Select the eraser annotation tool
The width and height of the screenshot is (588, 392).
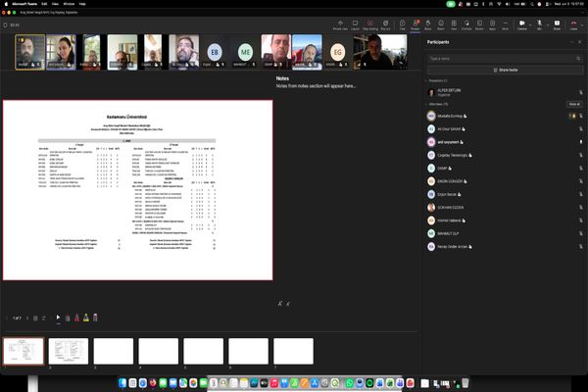[95, 318]
